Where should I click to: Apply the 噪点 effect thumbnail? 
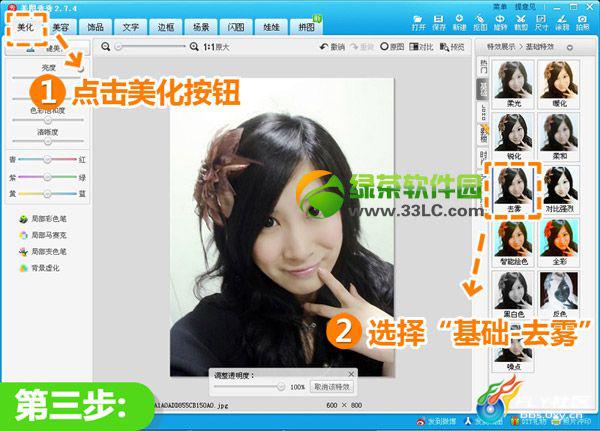point(513,348)
